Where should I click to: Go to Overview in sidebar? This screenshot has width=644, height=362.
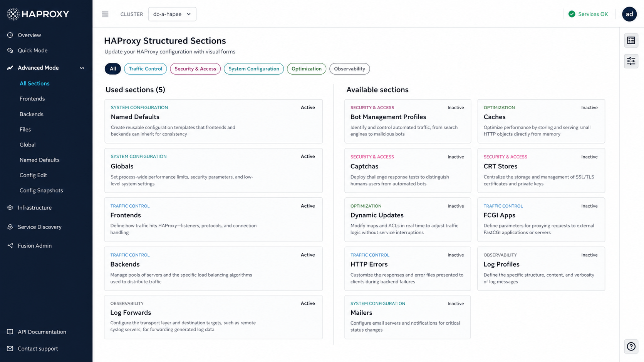click(29, 35)
